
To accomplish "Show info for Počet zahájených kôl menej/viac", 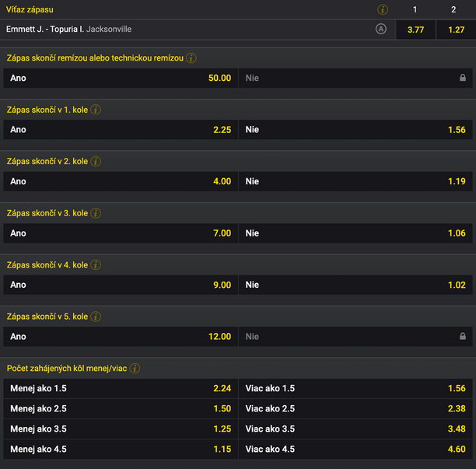I will (135, 368).
